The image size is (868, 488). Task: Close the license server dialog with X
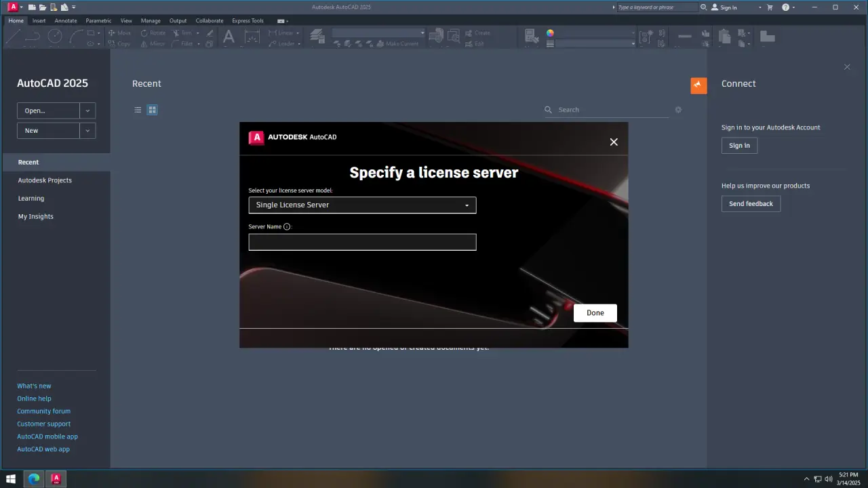[614, 142]
